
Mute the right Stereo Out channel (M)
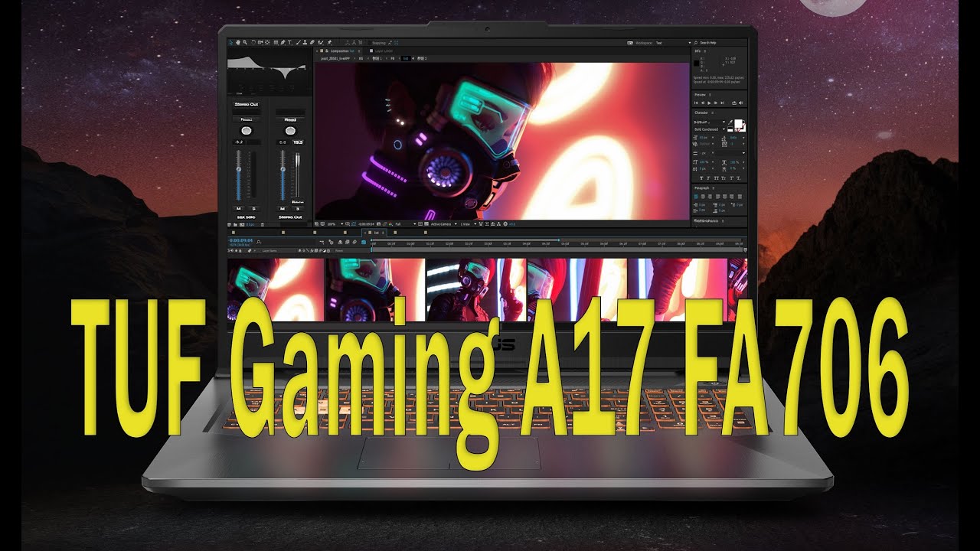(282, 208)
